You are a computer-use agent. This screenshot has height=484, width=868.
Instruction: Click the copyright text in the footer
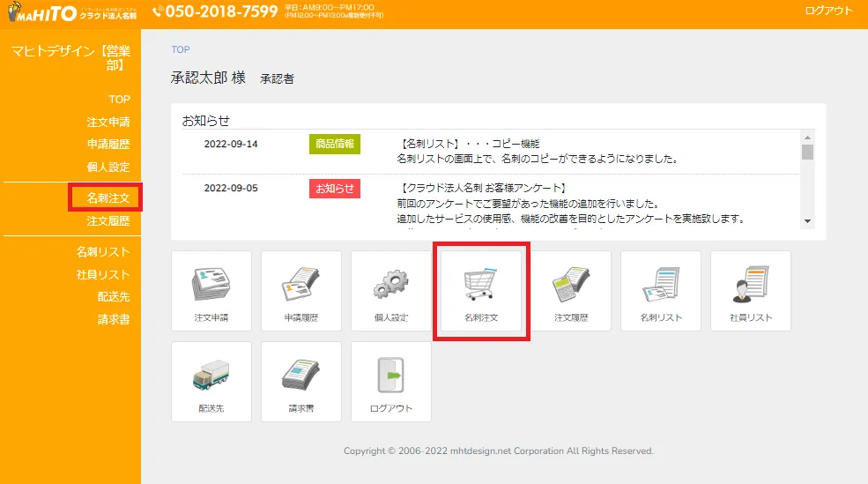tap(498, 450)
